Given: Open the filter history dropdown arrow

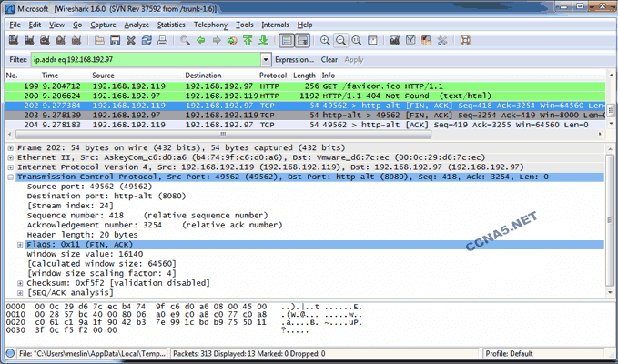Looking at the screenshot, I should [266, 60].
